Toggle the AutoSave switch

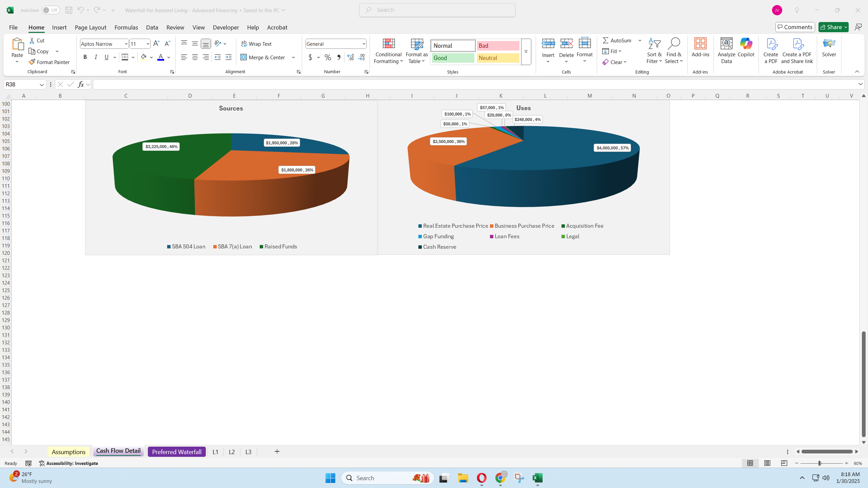tap(51, 10)
